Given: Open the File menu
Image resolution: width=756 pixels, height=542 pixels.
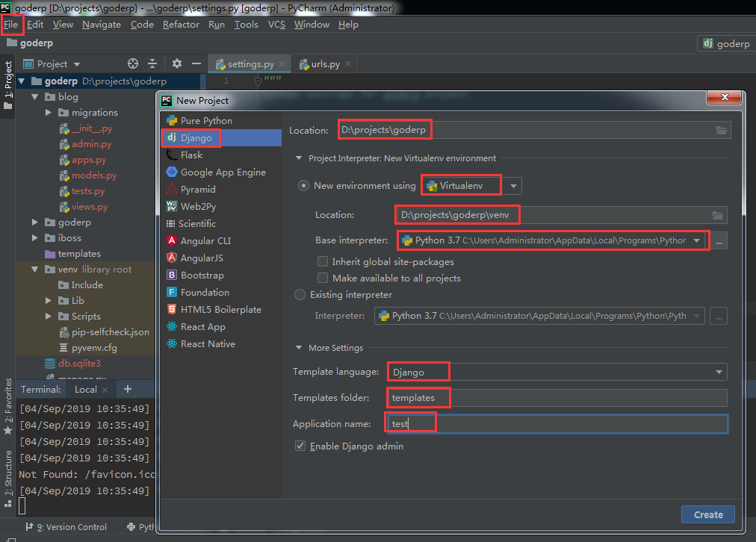Looking at the screenshot, I should coord(11,25).
